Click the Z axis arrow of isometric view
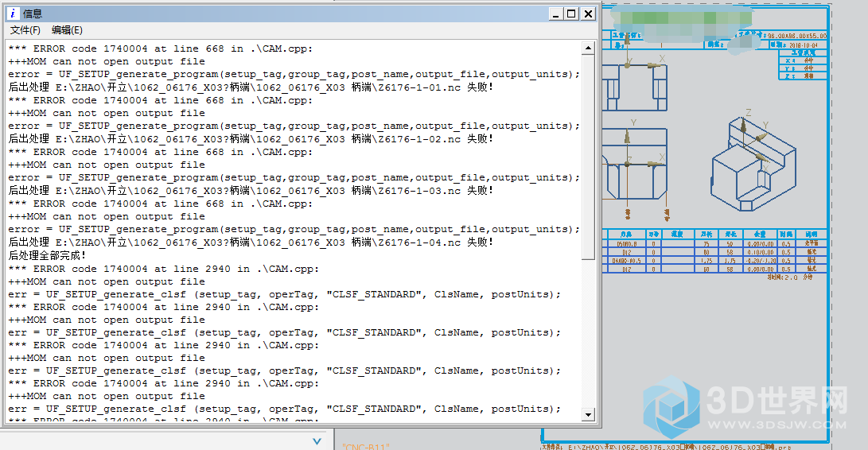The image size is (868, 450). click(x=743, y=125)
